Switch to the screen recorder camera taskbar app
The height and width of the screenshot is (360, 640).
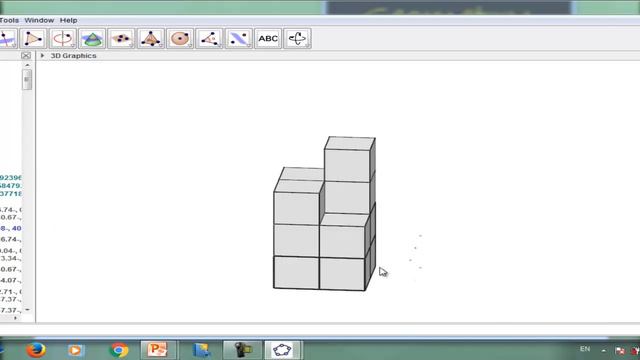(x=242, y=350)
